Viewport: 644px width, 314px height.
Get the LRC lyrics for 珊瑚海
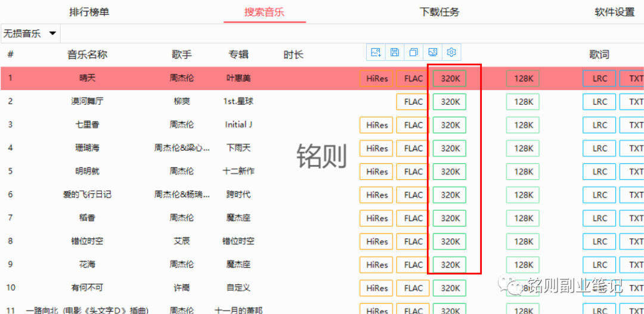(x=599, y=148)
